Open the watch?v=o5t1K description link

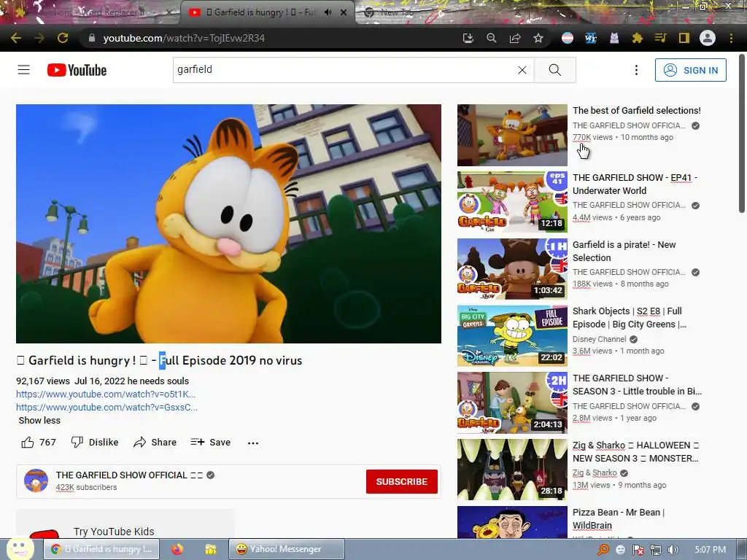[106, 394]
